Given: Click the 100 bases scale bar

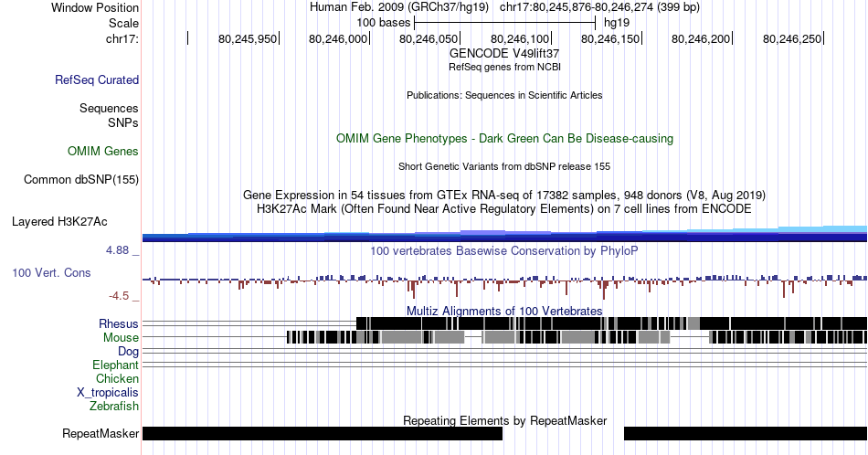Looking at the screenshot, I should pyautogui.click(x=504, y=23).
